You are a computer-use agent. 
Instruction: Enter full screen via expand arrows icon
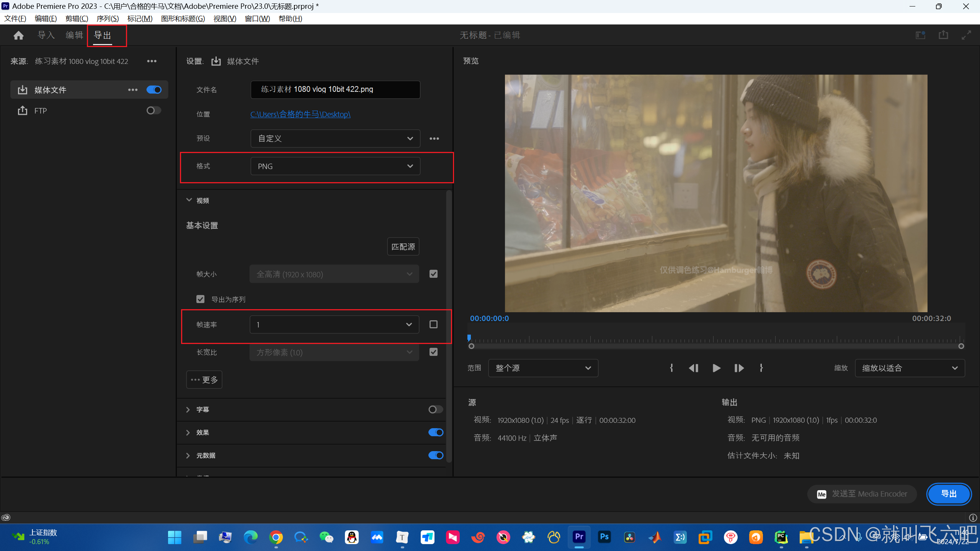(966, 35)
